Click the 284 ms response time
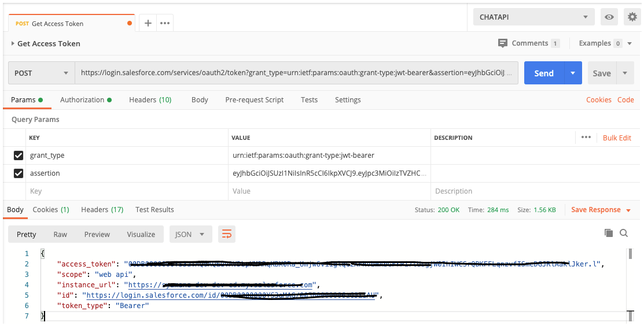Viewport: 644px width, 326px height. 498,210
